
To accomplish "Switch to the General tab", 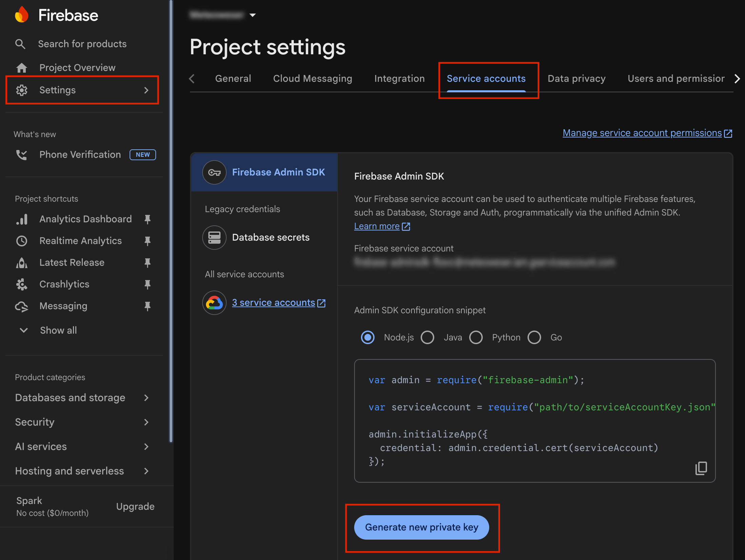I will (233, 79).
